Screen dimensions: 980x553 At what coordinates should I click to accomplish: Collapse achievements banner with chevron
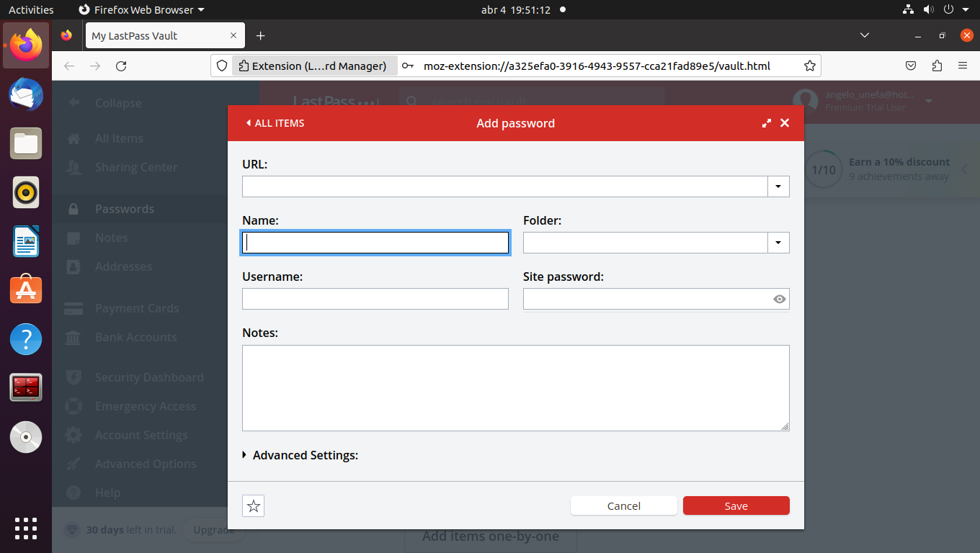click(x=964, y=169)
